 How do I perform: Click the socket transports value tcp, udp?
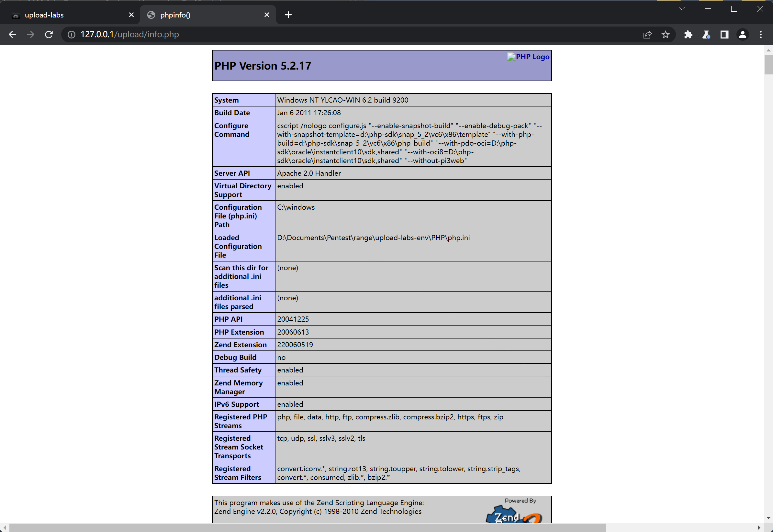(x=321, y=439)
